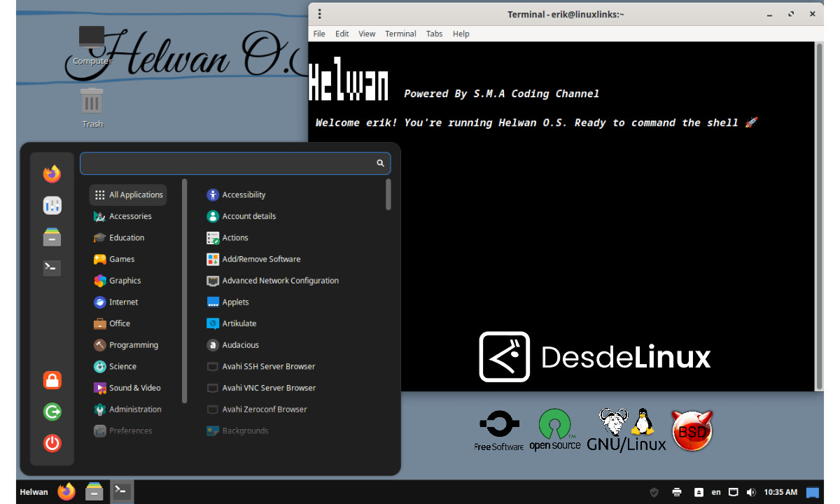
Task: Open the printer tray icon
Action: [x=677, y=492]
